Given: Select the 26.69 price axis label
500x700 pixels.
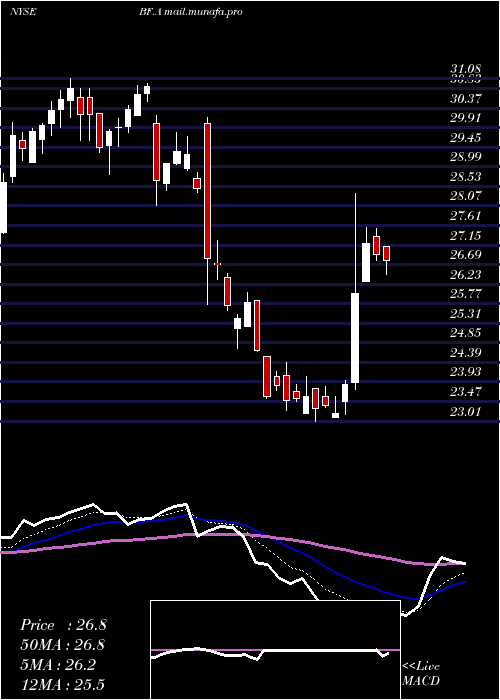Looking at the screenshot, I should [x=465, y=255].
